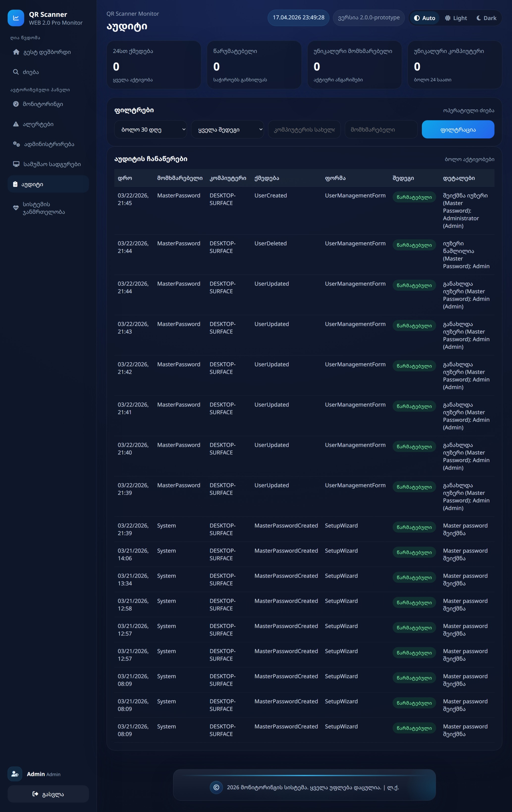Click the Admin user avatar icon
The height and width of the screenshot is (812, 512).
15,774
